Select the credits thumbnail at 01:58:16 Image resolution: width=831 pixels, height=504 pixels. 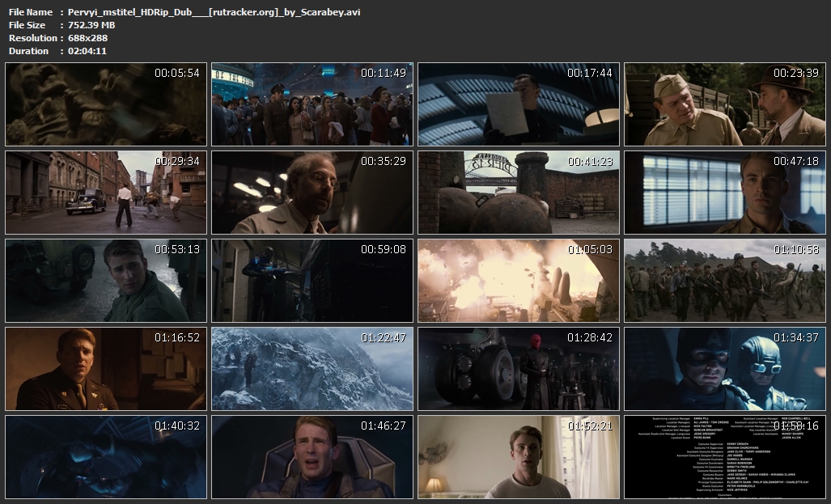tap(725, 458)
